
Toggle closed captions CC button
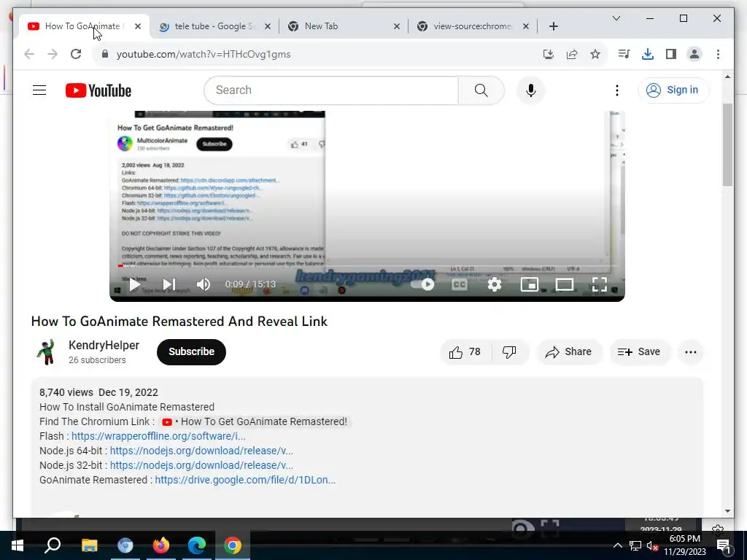459,284
